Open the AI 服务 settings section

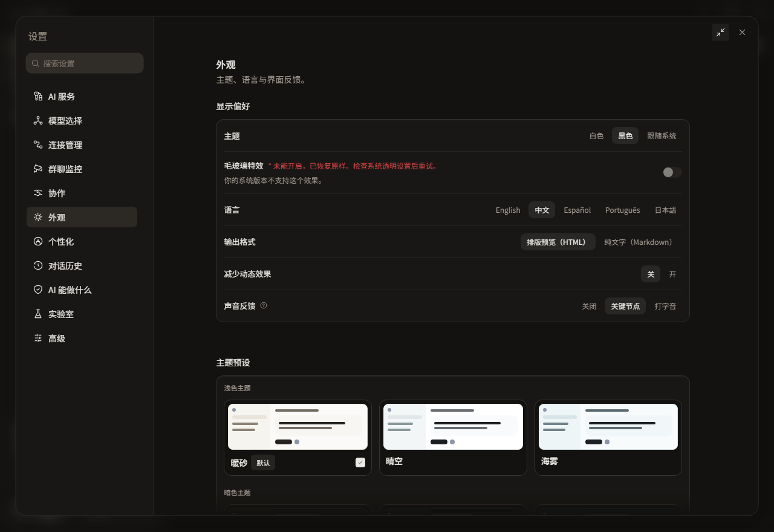coord(82,97)
